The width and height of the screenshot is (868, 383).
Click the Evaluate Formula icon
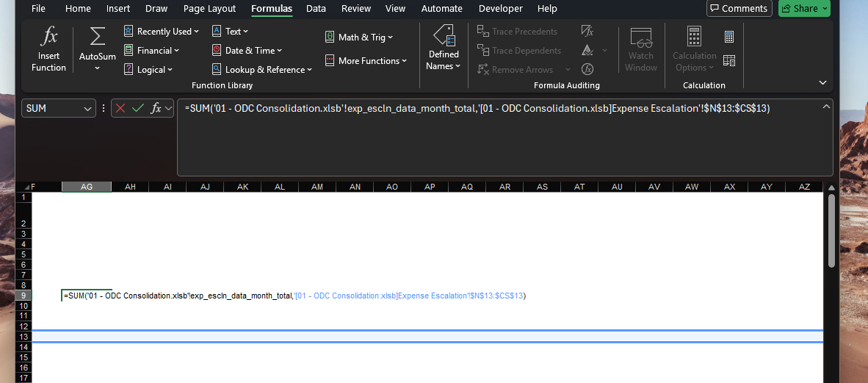587,69
